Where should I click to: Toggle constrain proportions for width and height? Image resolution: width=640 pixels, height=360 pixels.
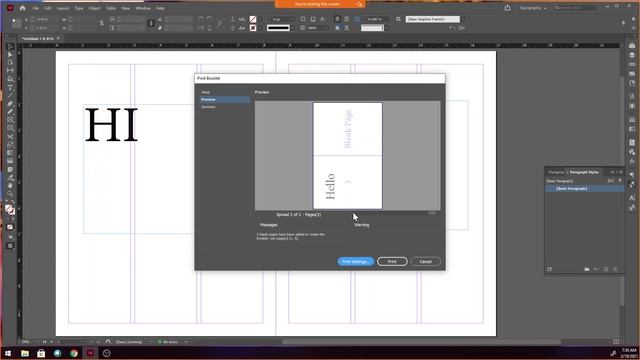[101, 23]
